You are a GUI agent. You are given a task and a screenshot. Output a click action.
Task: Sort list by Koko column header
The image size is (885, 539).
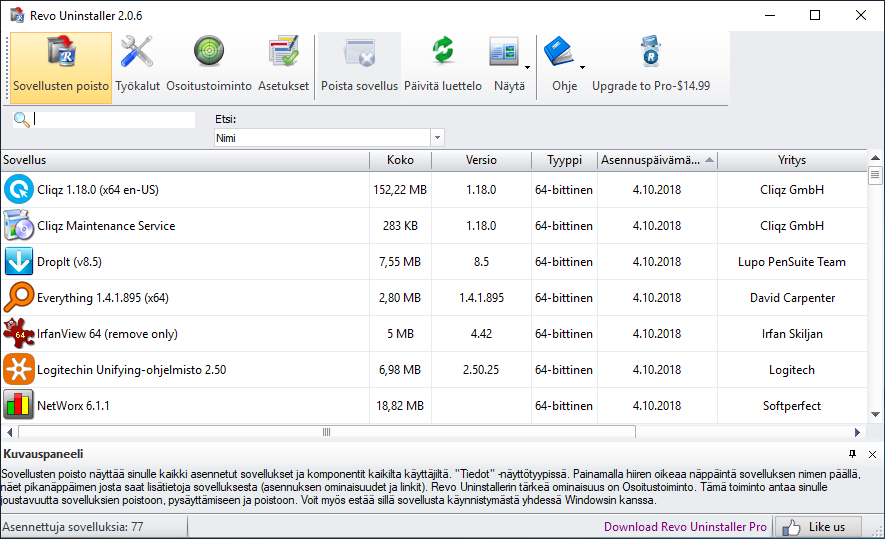coord(399,160)
